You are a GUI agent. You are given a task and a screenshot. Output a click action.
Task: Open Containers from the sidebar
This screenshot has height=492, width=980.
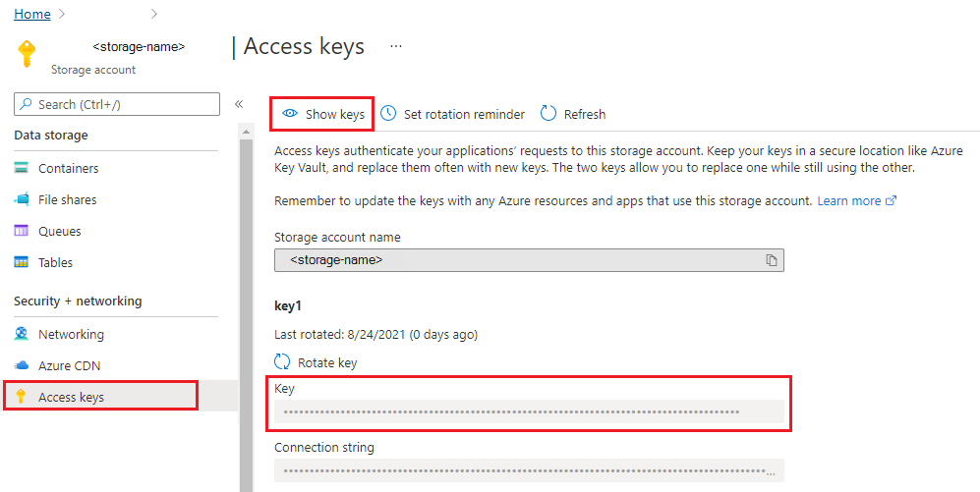68,168
